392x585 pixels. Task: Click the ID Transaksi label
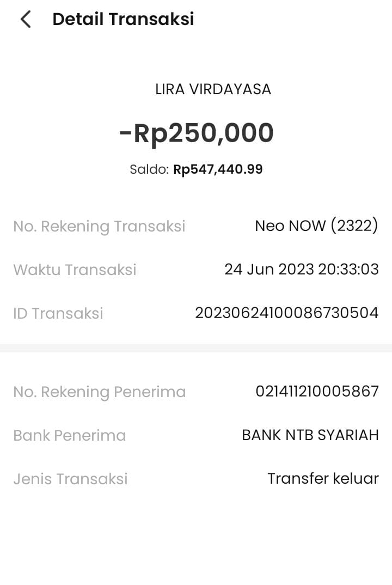[58, 313]
